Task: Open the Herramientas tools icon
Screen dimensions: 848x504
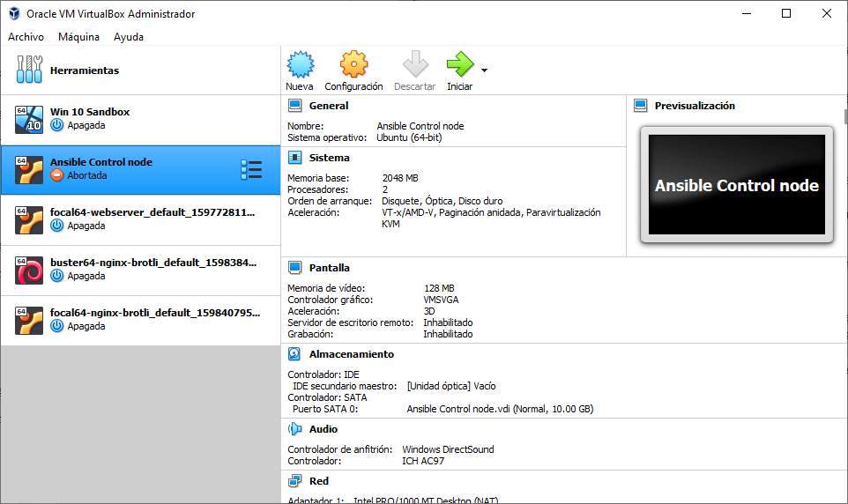Action: (x=29, y=70)
